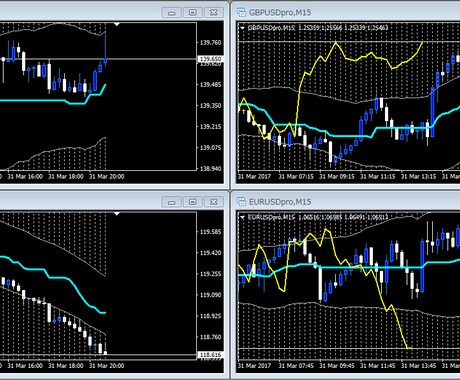Click the GBPUSDpro OHLC quote text in chart
This screenshot has width=460, height=380.
click(x=318, y=28)
